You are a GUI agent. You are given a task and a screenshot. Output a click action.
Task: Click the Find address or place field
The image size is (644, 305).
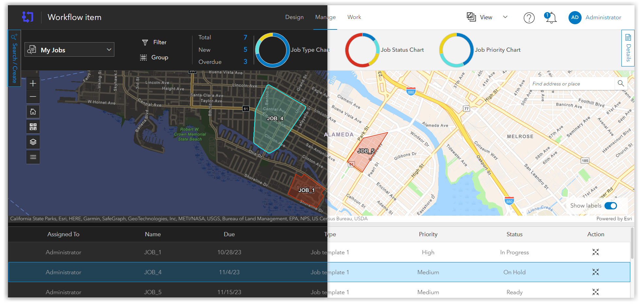(x=572, y=83)
